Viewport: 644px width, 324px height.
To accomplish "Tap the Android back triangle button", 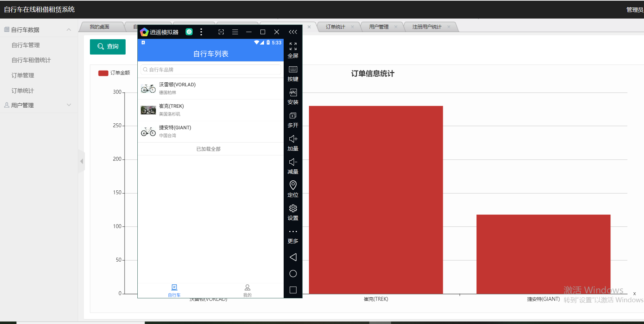I will click(293, 257).
